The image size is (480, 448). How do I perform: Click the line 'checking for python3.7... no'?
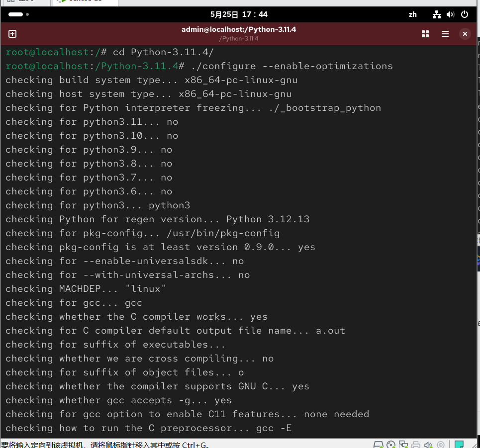click(89, 178)
